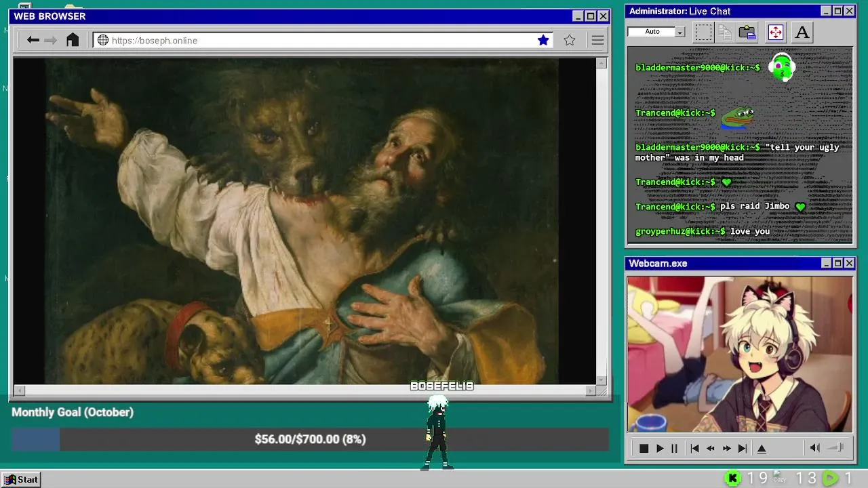Click the font 'A' icon in Live Chat
868x488 pixels.
point(802,32)
